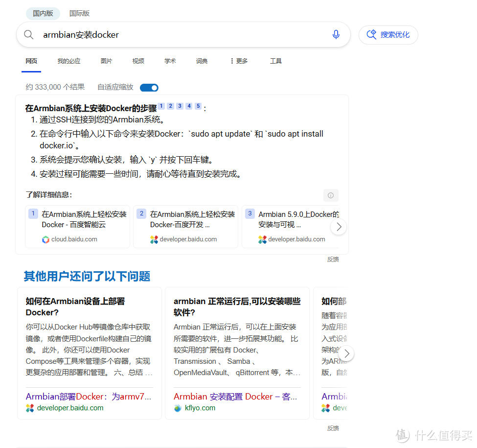Open 搜索优化 search optimization feature
The height and width of the screenshot is (448, 477).
point(388,35)
